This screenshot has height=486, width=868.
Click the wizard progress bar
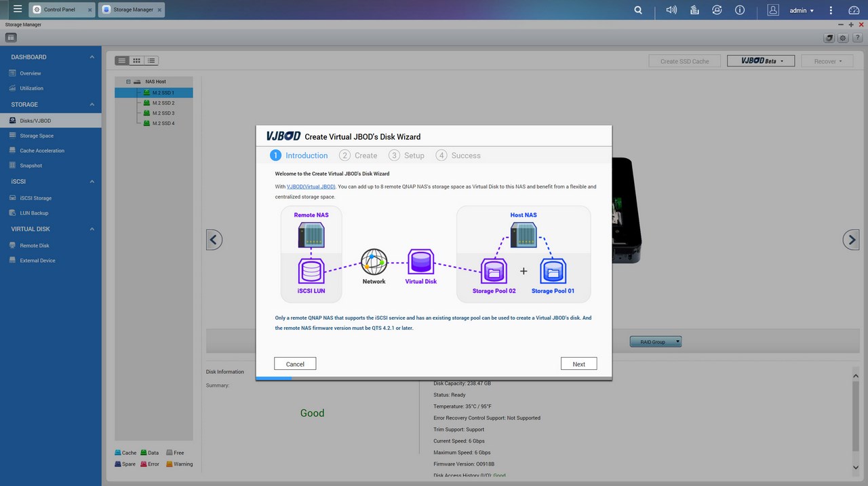coord(433,378)
